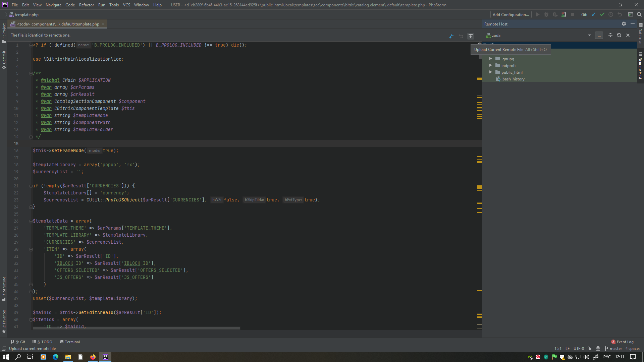Click the Run Anything icon beside search
The image size is (644, 362).
[x=631, y=14]
